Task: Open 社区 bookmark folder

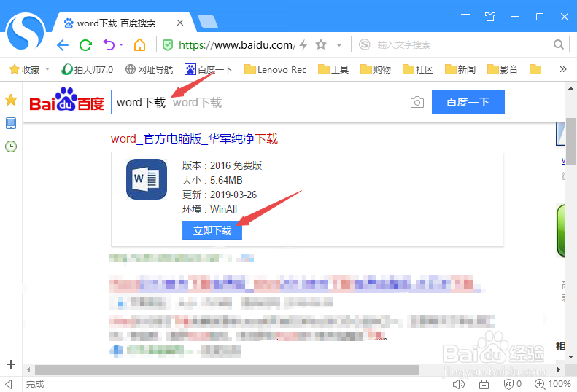Action: tap(418, 69)
